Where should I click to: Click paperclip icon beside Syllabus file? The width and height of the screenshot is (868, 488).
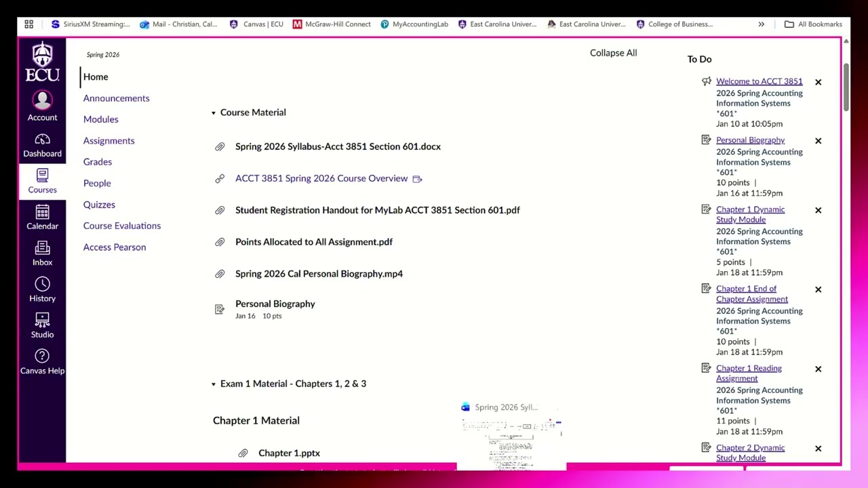point(220,147)
